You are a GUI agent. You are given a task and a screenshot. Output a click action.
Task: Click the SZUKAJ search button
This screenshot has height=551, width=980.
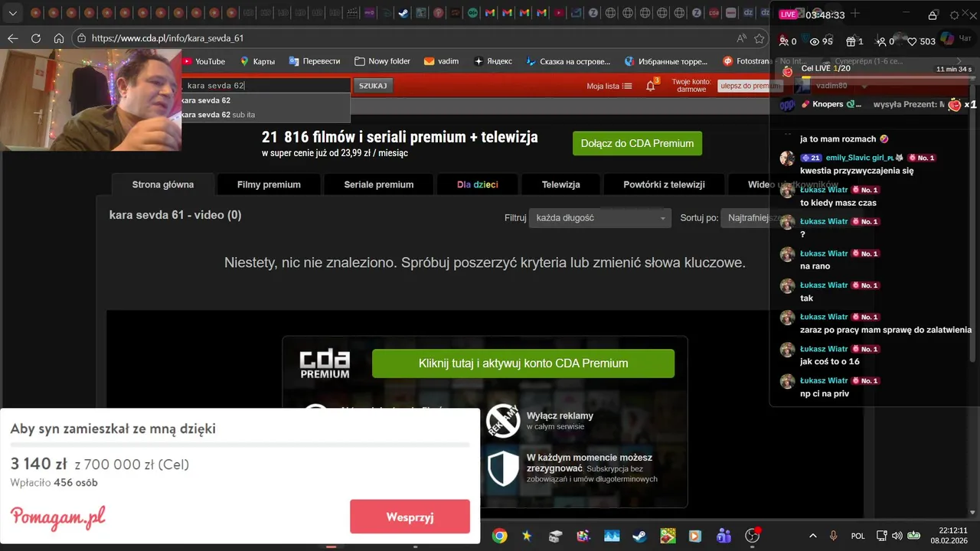coord(373,86)
